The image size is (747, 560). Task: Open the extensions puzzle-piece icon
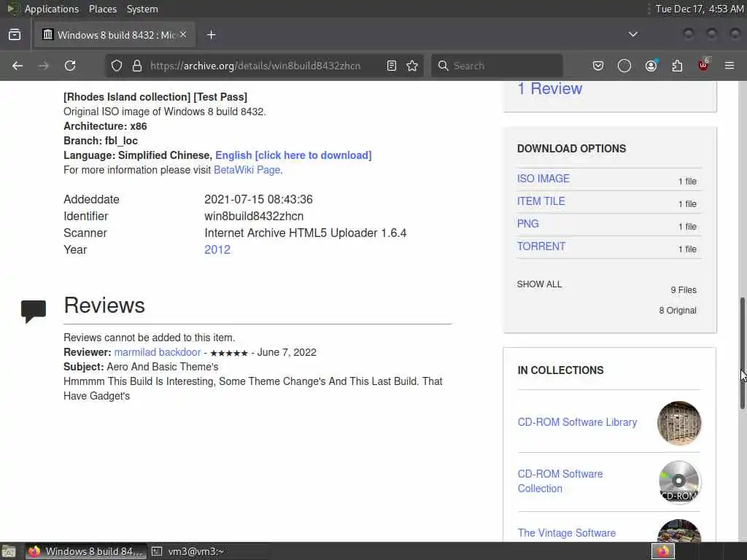pos(677,66)
